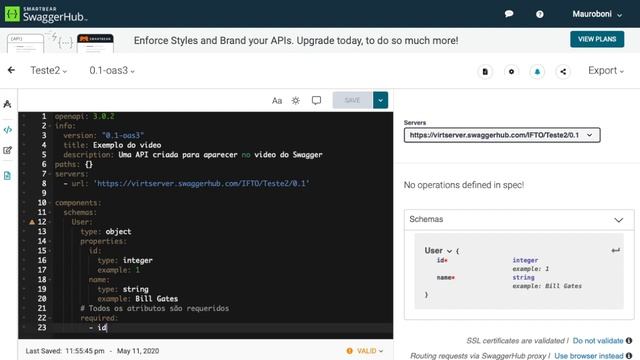Click the SwaggerHub logo
Screen dimensions: 640x360
pyautogui.click(x=46, y=14)
